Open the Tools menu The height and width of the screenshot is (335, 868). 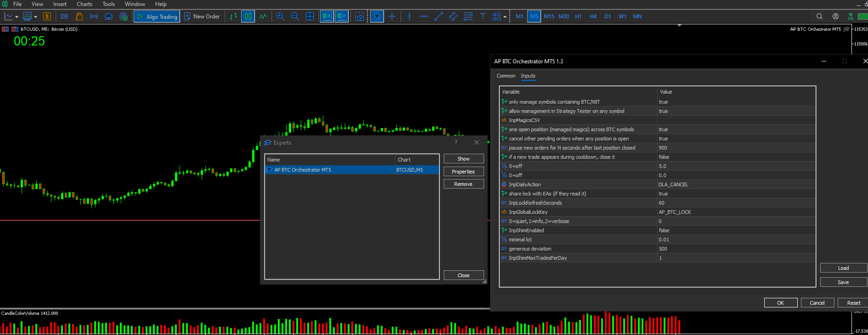tap(108, 4)
